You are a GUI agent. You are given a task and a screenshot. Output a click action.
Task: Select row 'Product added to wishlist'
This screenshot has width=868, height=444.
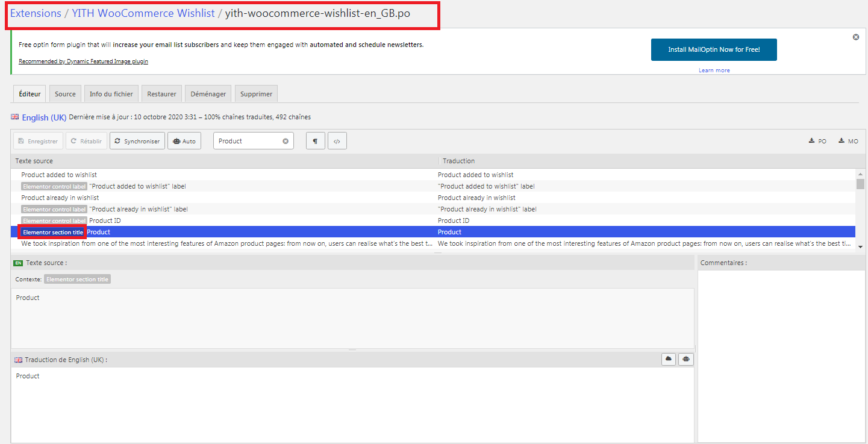pyautogui.click(x=433, y=175)
